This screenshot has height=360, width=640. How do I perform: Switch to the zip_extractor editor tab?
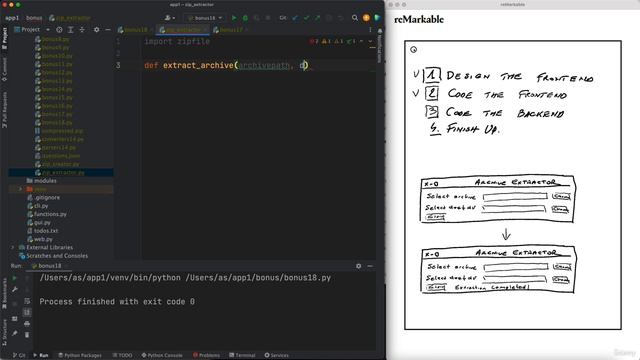182,30
